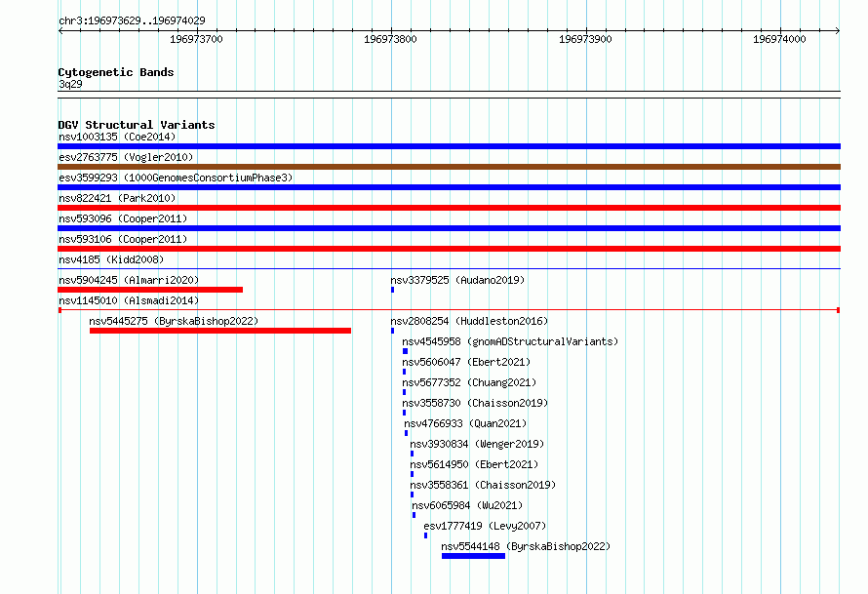Click the blue marker under nsv4766933
This screenshot has height=594, width=868.
(x=406, y=433)
